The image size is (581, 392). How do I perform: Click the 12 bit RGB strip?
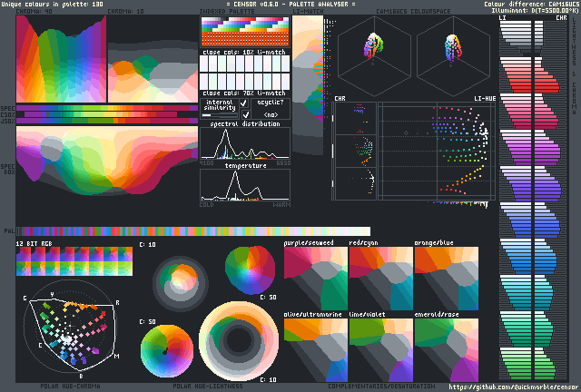click(x=74, y=262)
